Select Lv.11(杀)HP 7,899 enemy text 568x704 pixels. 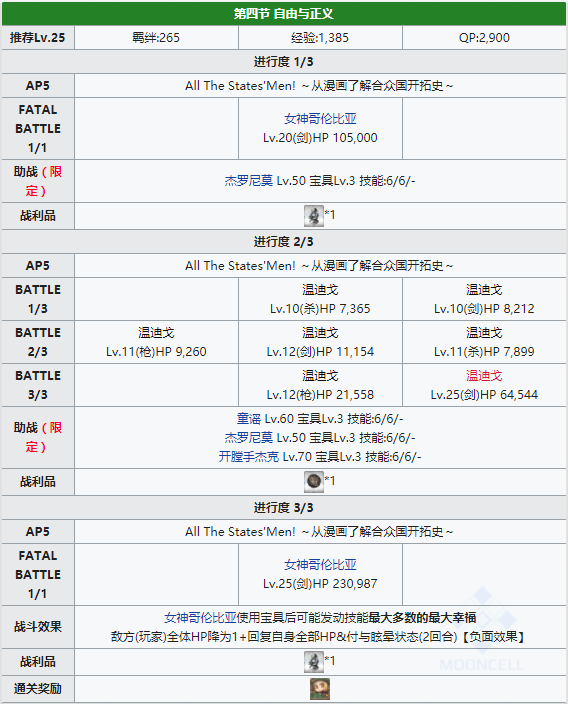(x=484, y=352)
